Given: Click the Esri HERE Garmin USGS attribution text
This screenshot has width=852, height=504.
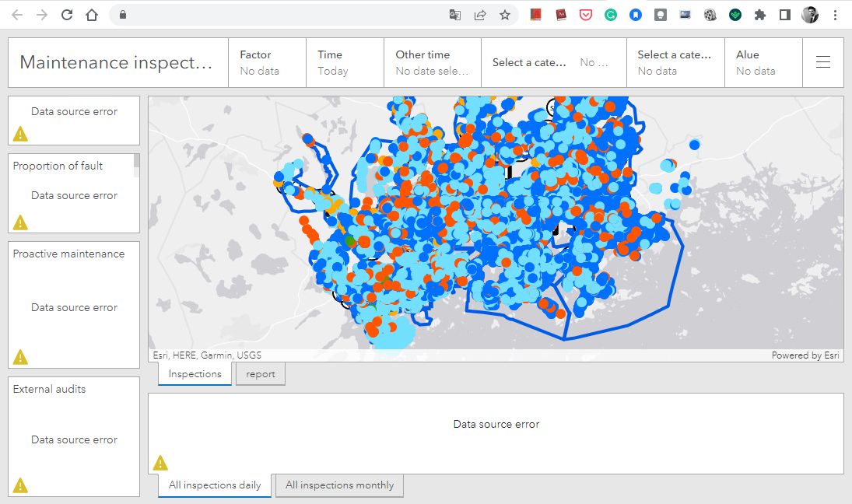Looking at the screenshot, I should coord(206,355).
